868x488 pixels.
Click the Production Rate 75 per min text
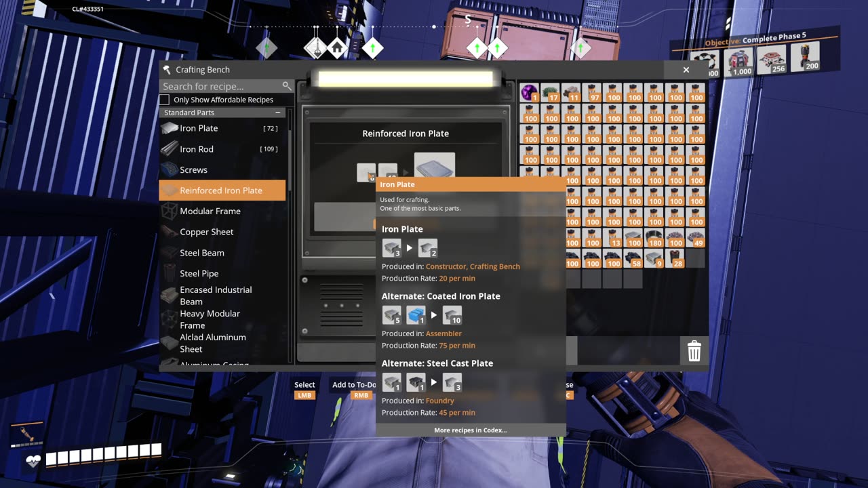click(429, 346)
